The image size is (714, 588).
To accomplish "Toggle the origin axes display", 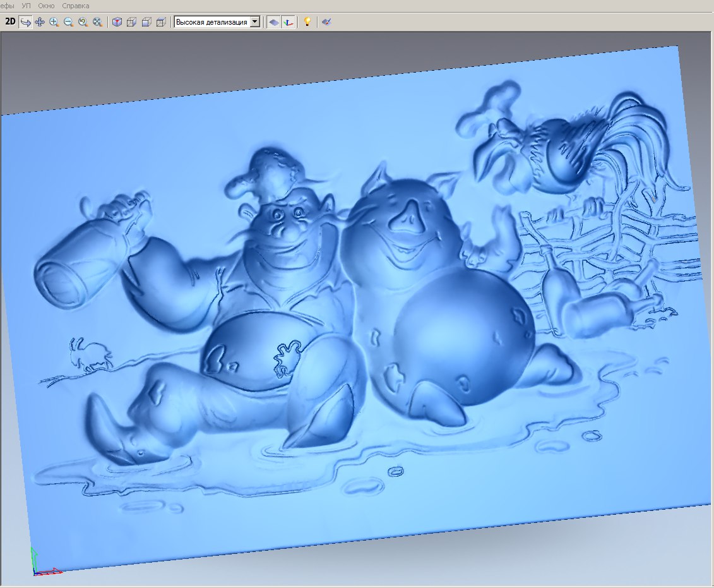I will point(288,21).
